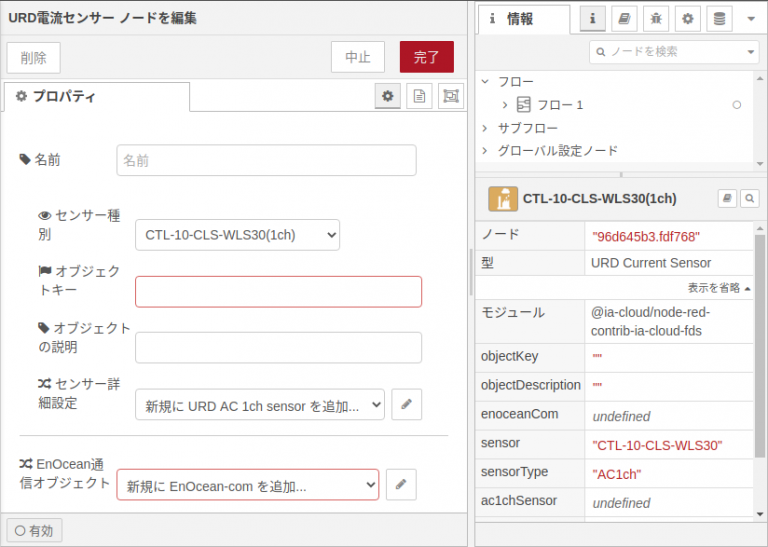This screenshot has width=768, height=547.
Task: Open context data database icon tab
Action: point(718,19)
